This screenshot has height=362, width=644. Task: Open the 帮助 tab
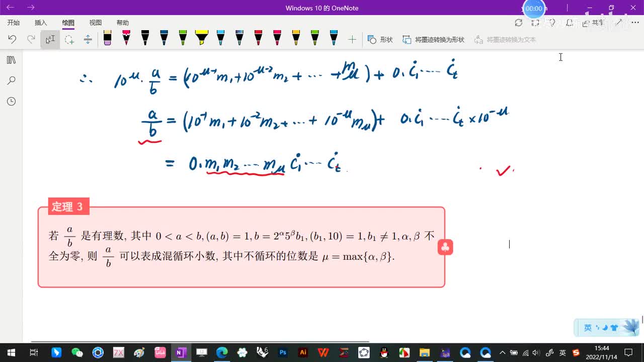[122, 23]
